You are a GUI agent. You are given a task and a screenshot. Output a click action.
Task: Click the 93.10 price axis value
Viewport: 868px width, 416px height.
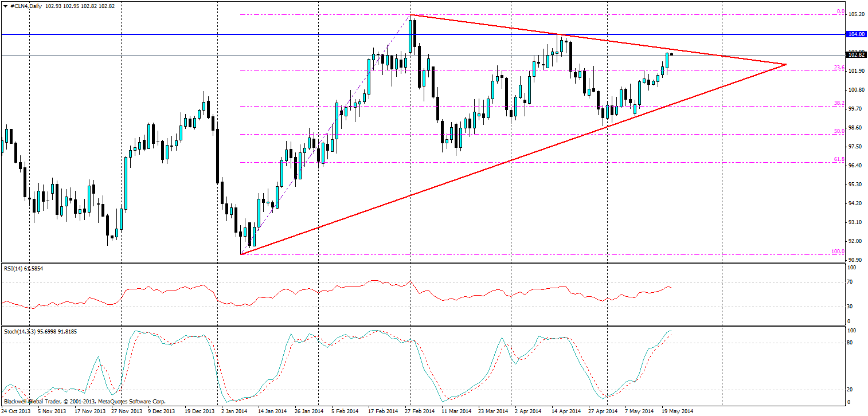tap(855, 222)
